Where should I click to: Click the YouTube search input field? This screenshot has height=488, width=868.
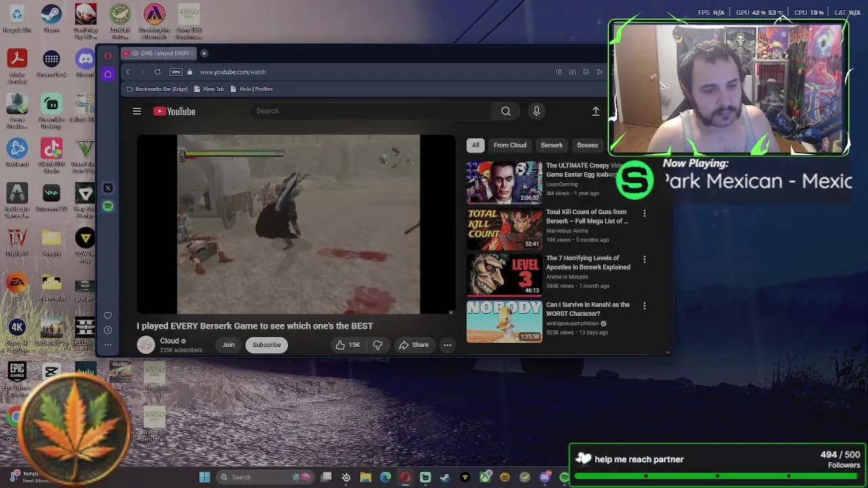370,111
